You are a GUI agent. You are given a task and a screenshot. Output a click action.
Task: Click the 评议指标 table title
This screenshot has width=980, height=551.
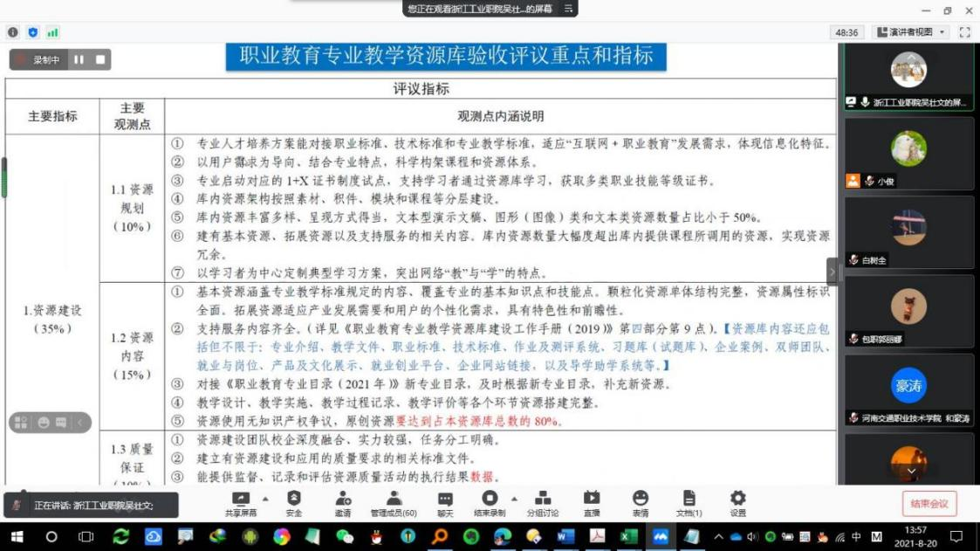coord(421,89)
